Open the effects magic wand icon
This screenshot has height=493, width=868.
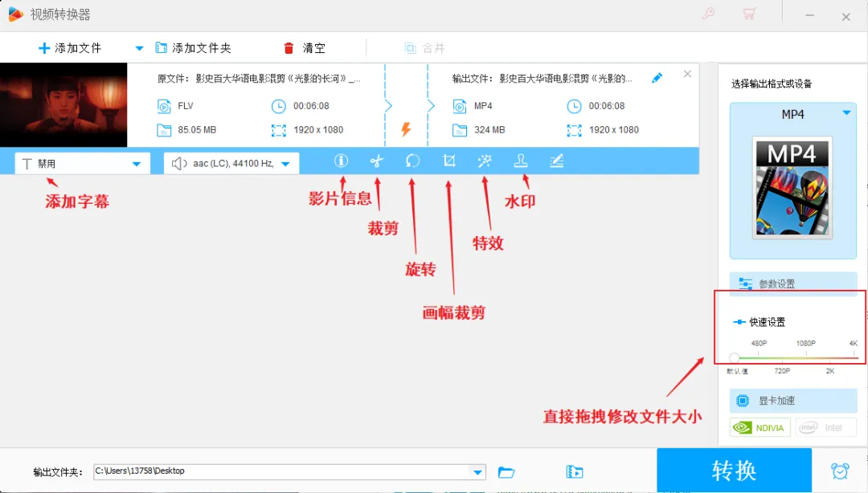pos(485,161)
